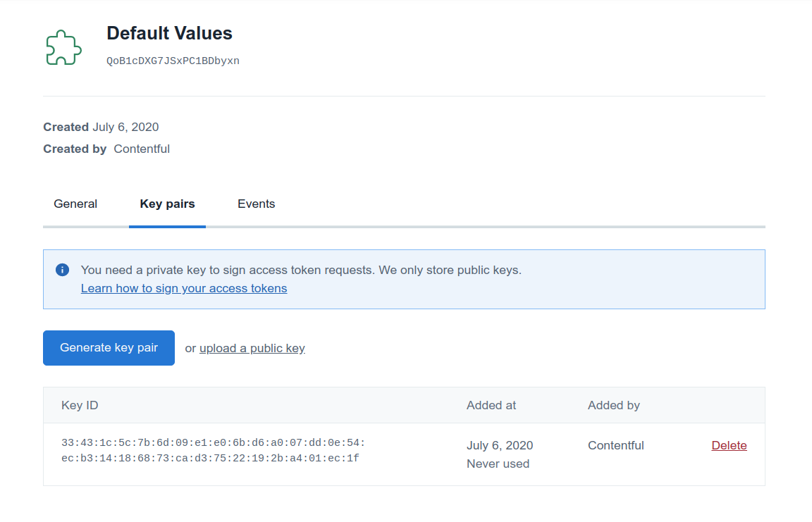Click the Generate key pair button
Viewport: 812px width, 522px height.
109,347
